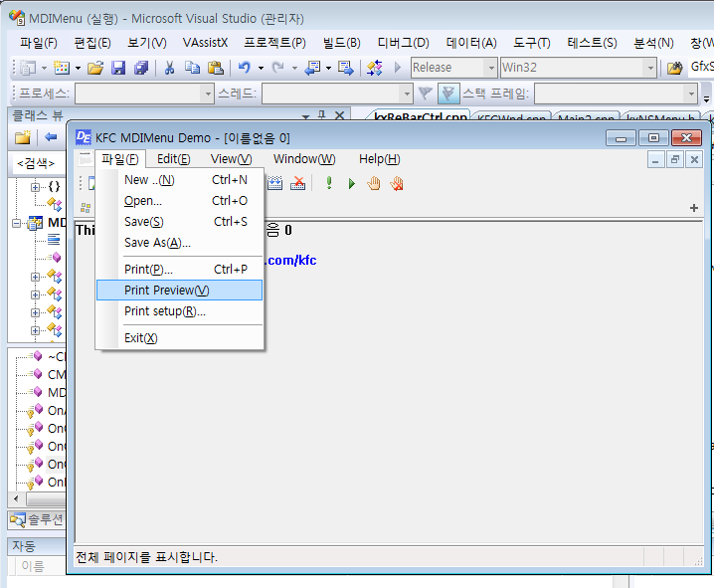714x588 pixels.
Task: Click the Copy icon in Visual Studio toolbar
Action: pyautogui.click(x=192, y=68)
